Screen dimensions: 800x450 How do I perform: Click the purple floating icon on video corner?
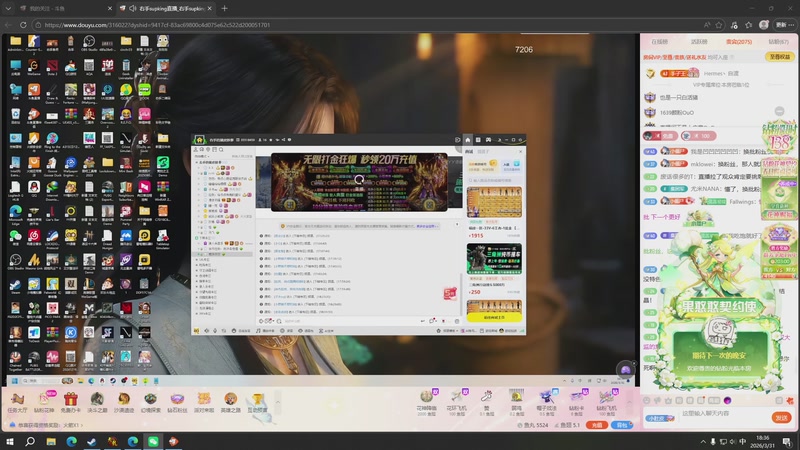point(626,369)
